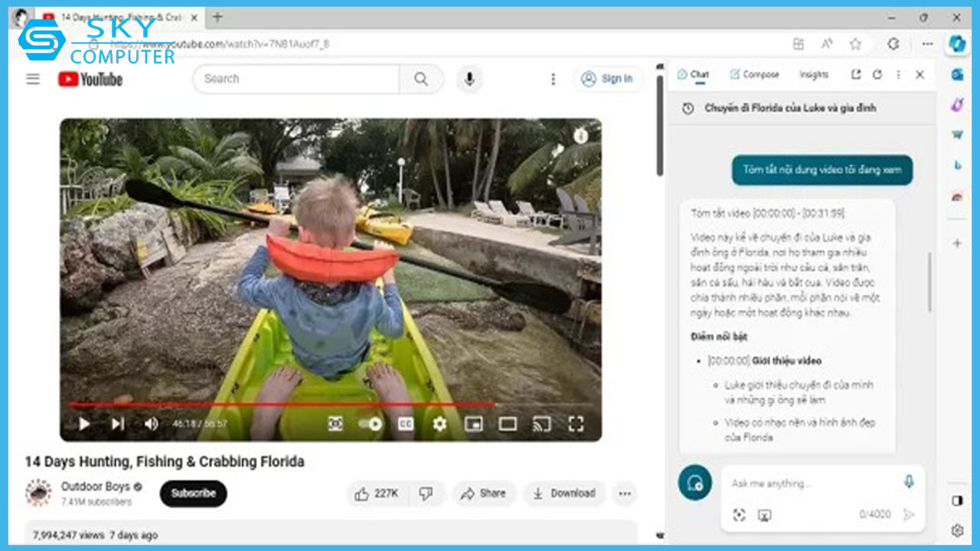Skip to the next video
This screenshot has height=551, width=980.
click(117, 423)
